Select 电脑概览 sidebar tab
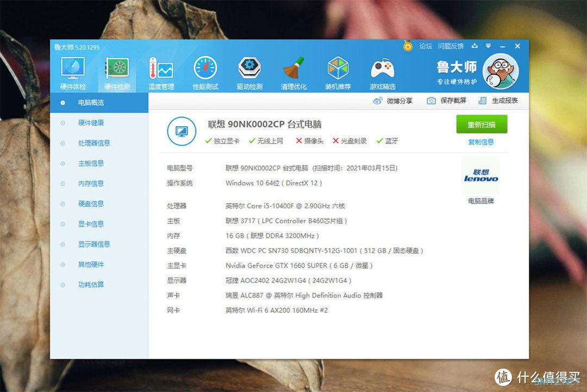Viewport: 587px width, 392px height. pyautogui.click(x=99, y=103)
